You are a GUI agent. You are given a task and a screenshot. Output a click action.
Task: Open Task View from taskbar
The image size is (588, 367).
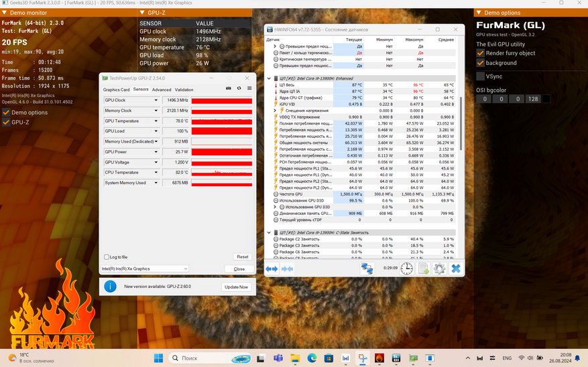point(261,358)
